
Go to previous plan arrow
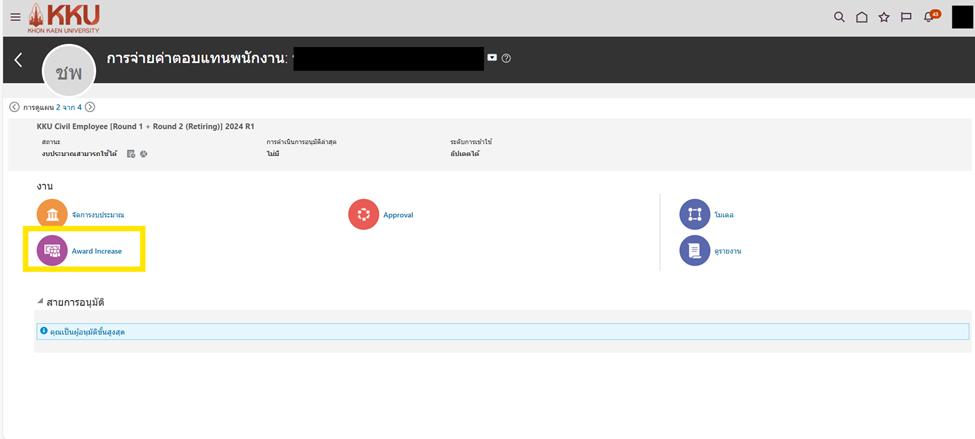(14, 107)
